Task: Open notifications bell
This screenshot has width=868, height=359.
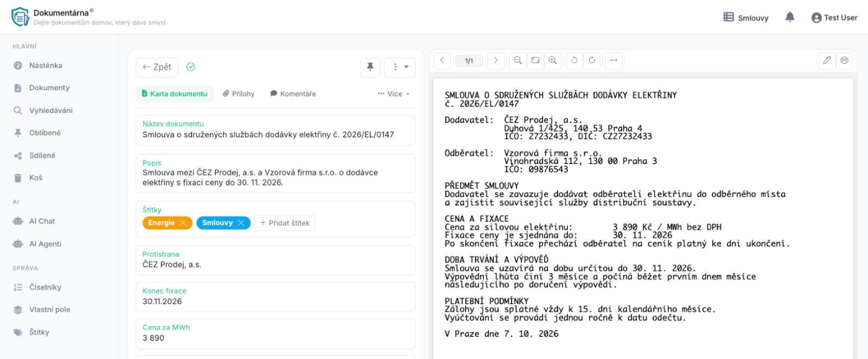Action: pos(790,17)
